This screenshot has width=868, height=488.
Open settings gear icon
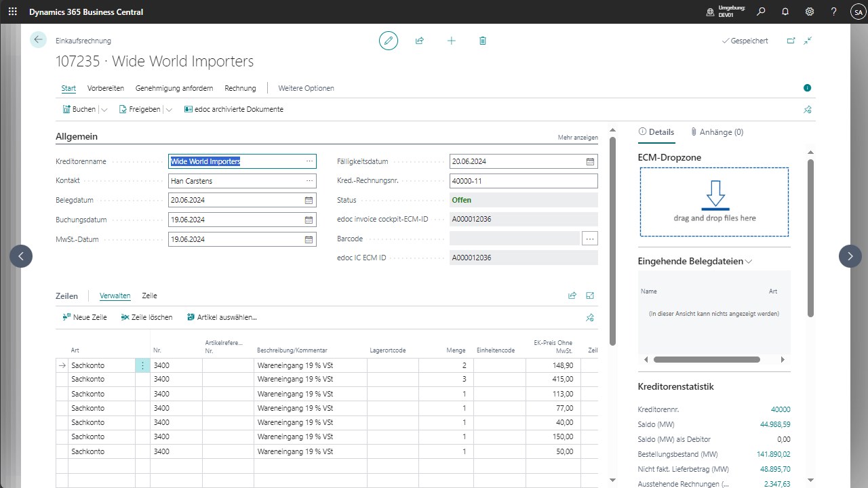[x=810, y=12]
